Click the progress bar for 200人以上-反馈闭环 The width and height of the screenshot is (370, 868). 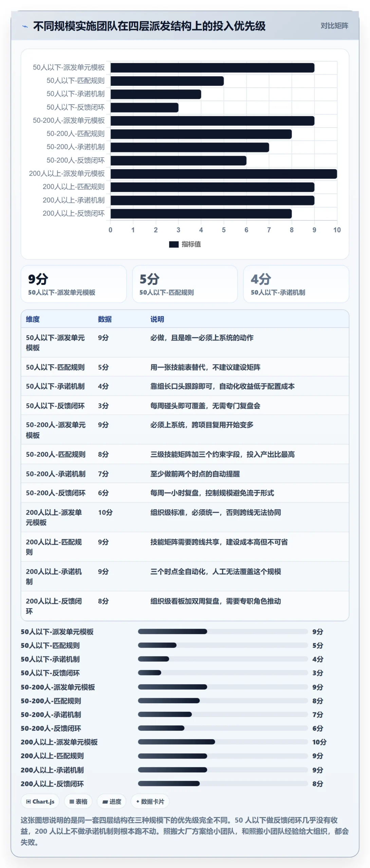[223, 784]
